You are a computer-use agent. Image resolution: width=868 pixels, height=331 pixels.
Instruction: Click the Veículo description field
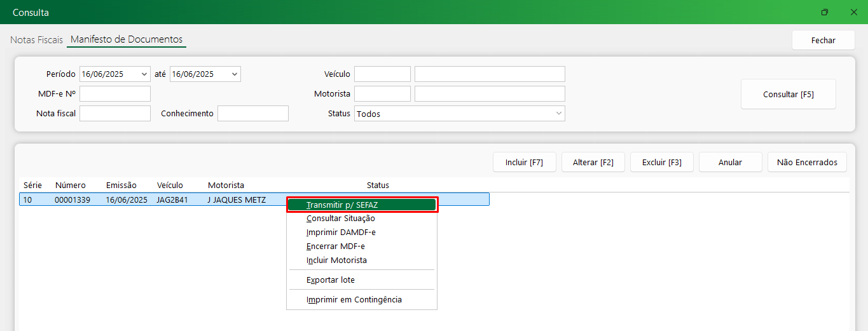point(490,74)
